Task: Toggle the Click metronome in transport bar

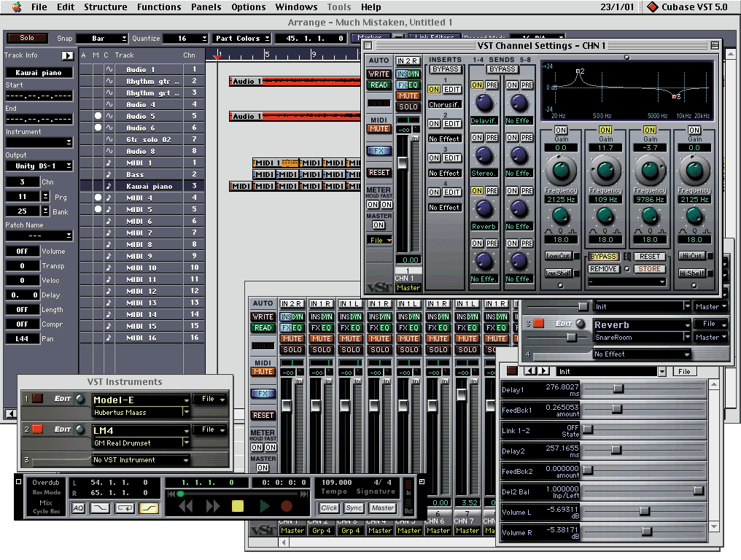Action: point(330,508)
